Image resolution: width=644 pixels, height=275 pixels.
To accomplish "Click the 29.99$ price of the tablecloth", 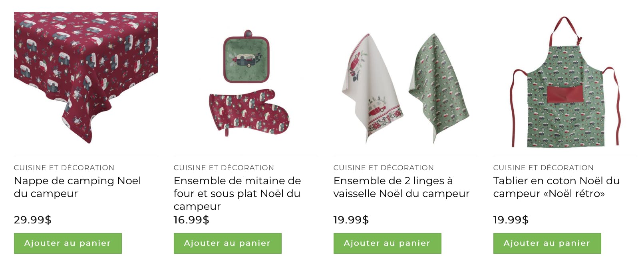I will [x=33, y=220].
